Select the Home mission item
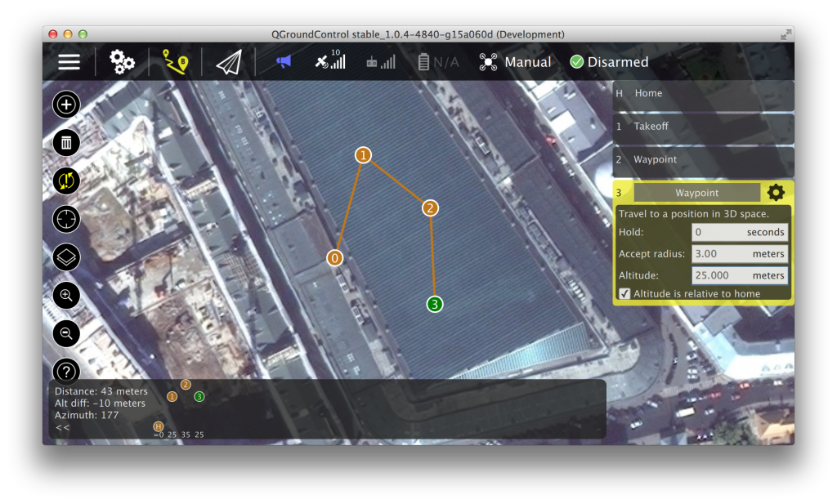837x504 pixels. (x=703, y=93)
